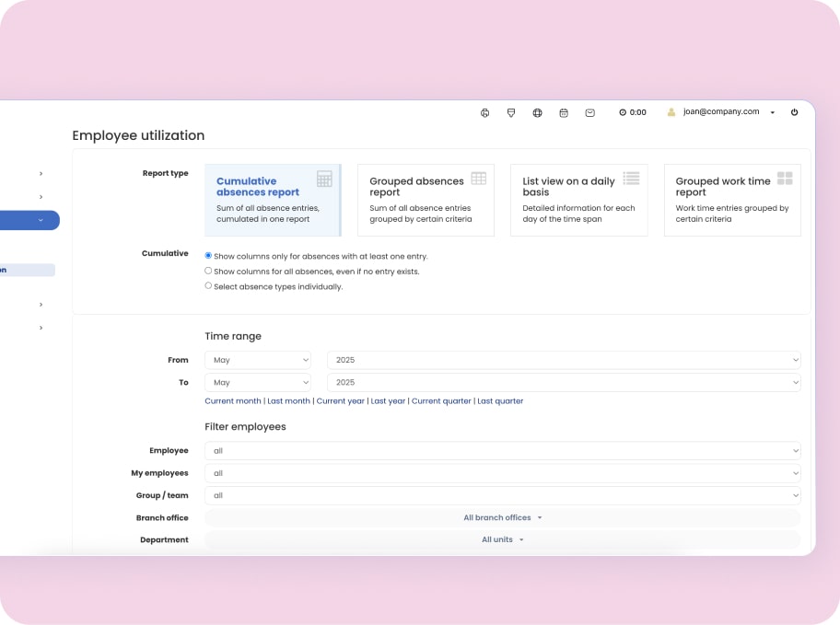Choose 'Select absence types individually' radio
The image size is (840, 625).
click(x=208, y=286)
